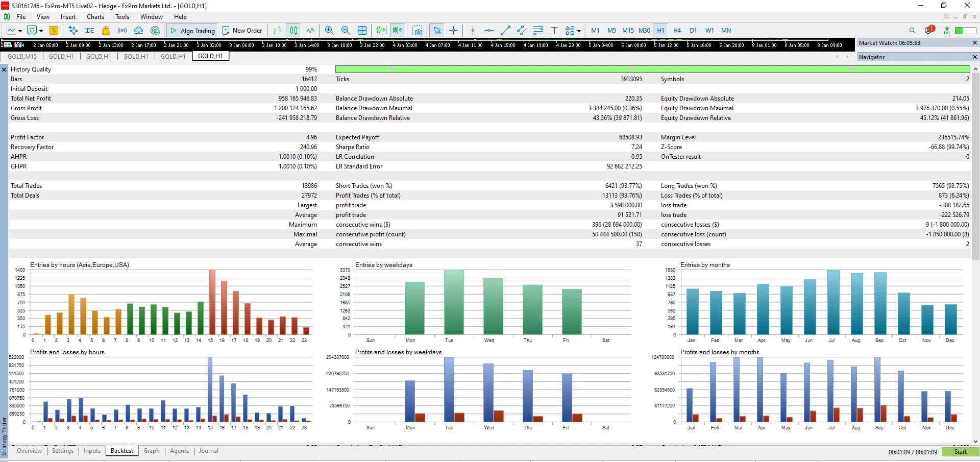This screenshot has width=980, height=462.
Task: Take a chart screenshot with camera icon
Action: [418, 31]
